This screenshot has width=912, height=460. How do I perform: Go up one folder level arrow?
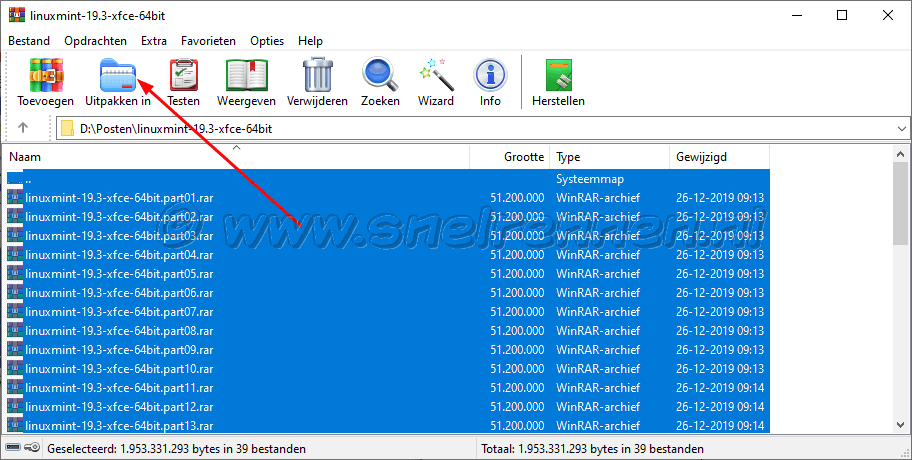tap(23, 127)
